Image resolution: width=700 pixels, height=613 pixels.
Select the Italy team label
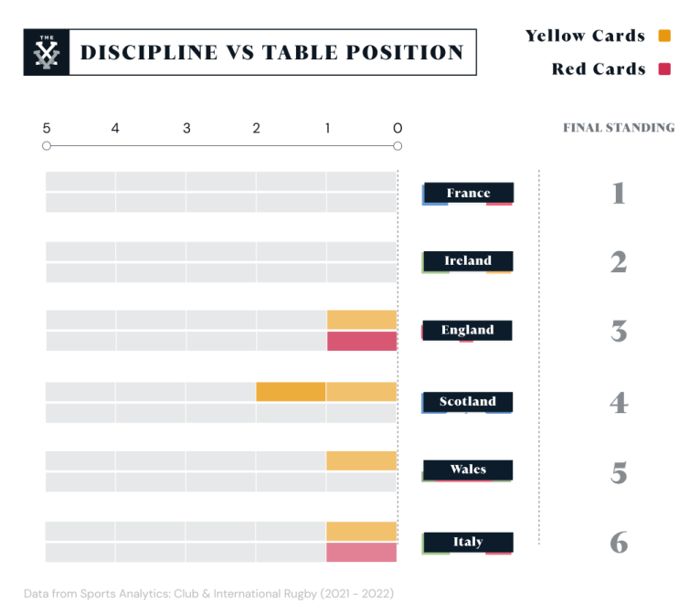point(468,542)
